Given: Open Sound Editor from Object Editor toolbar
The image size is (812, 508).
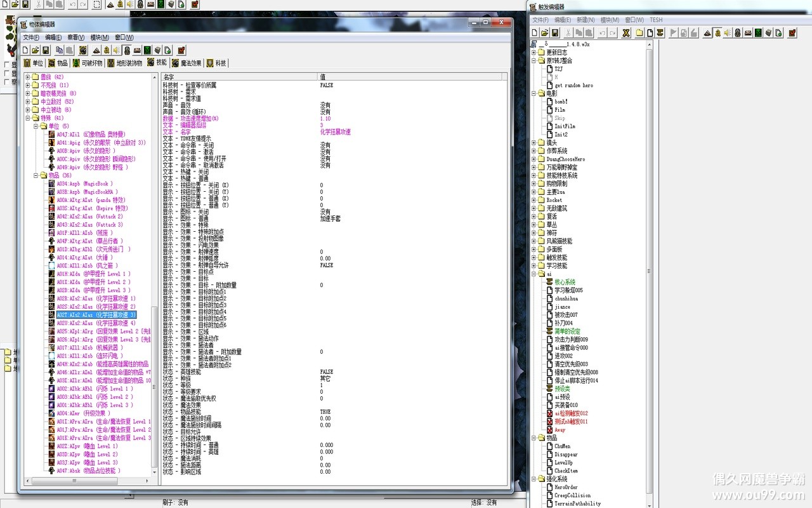Looking at the screenshot, I should click(x=117, y=50).
